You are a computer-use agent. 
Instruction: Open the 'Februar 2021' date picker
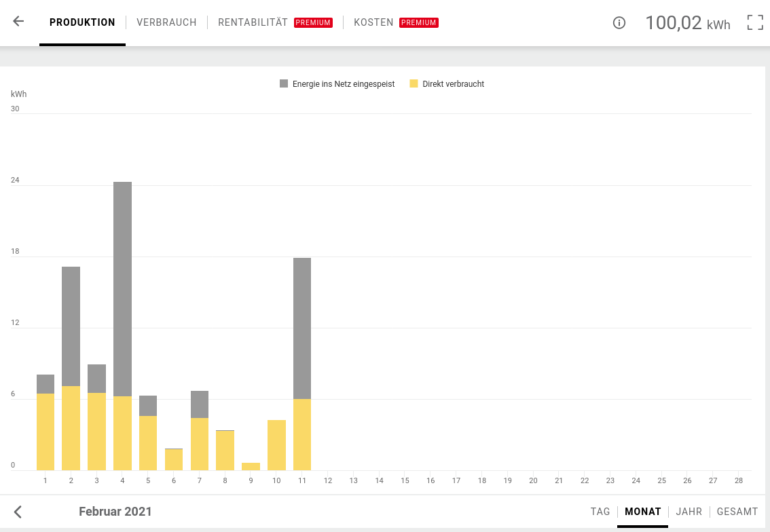coord(115,512)
